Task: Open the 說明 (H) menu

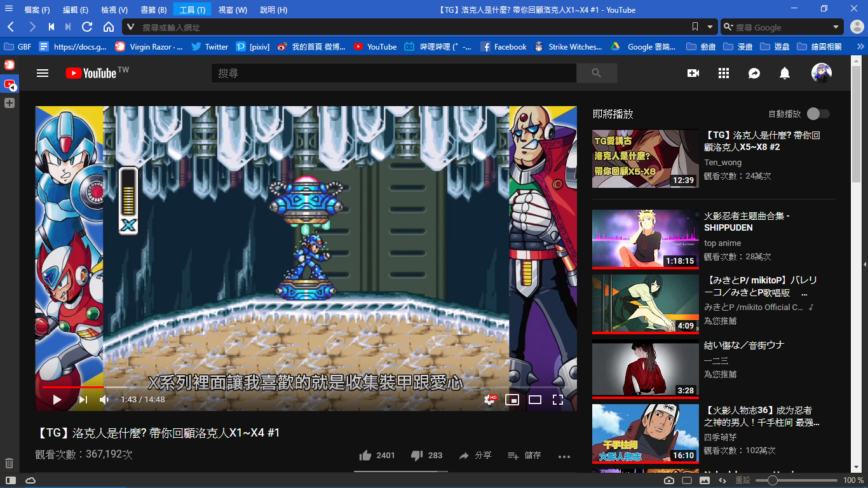Action: pos(273,10)
